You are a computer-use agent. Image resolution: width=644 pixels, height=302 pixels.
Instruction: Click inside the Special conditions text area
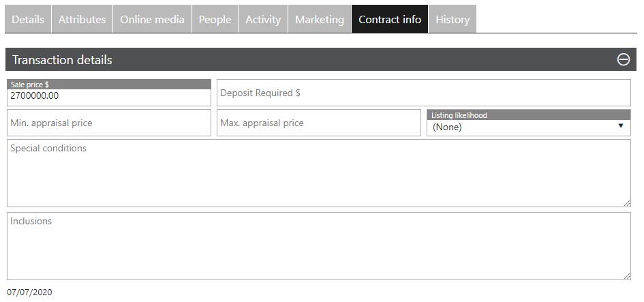(x=318, y=174)
